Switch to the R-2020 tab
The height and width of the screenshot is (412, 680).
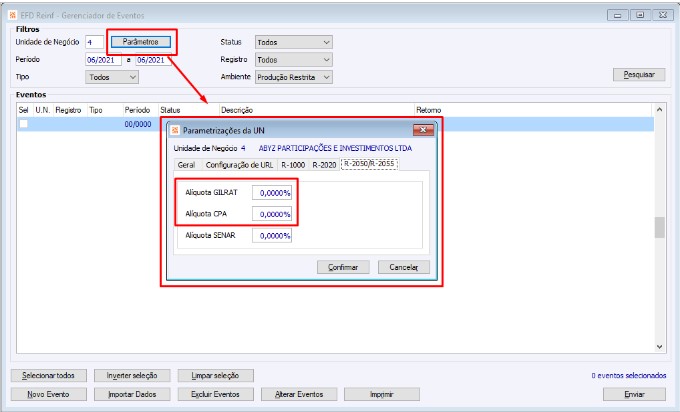pos(324,165)
